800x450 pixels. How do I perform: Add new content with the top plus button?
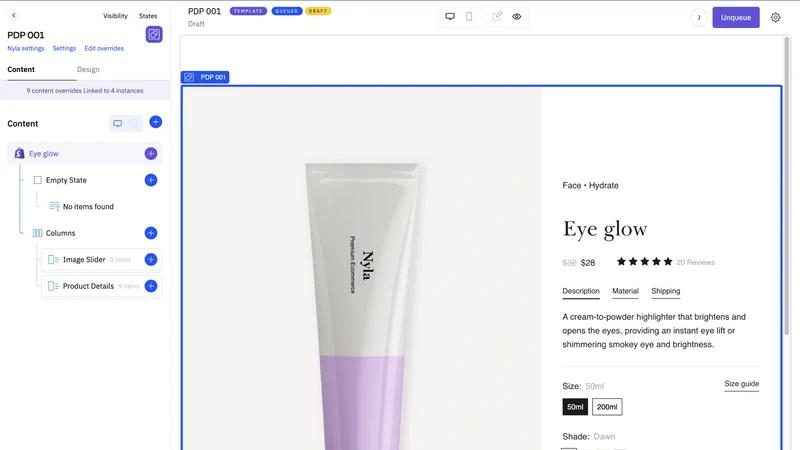click(156, 122)
